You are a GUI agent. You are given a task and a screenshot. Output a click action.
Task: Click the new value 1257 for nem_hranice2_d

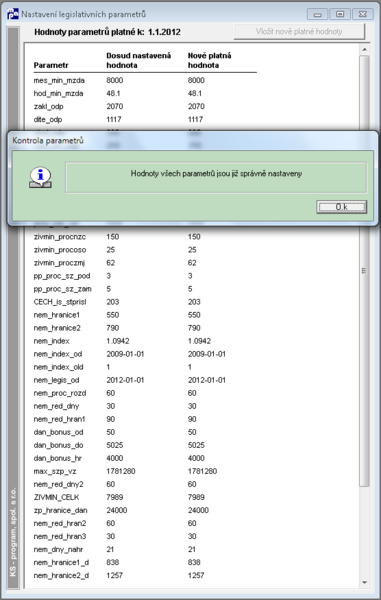pos(196,575)
